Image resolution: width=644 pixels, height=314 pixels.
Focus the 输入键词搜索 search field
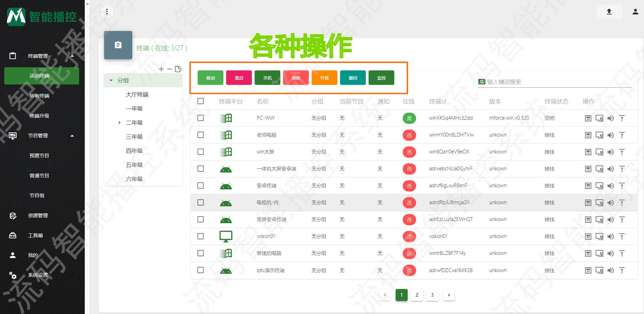click(x=559, y=82)
